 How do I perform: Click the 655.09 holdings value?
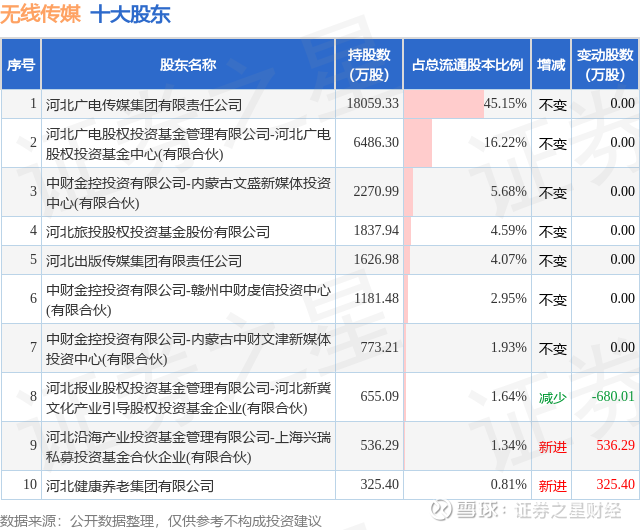click(379, 396)
